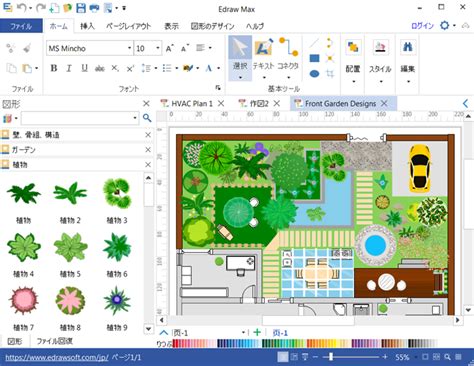Click the zoom slider handle
The image size is (474, 366).
331,357
